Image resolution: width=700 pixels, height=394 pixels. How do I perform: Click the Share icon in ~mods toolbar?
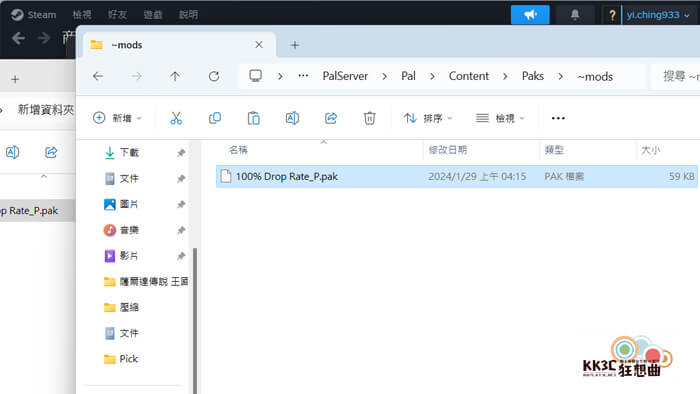click(331, 118)
